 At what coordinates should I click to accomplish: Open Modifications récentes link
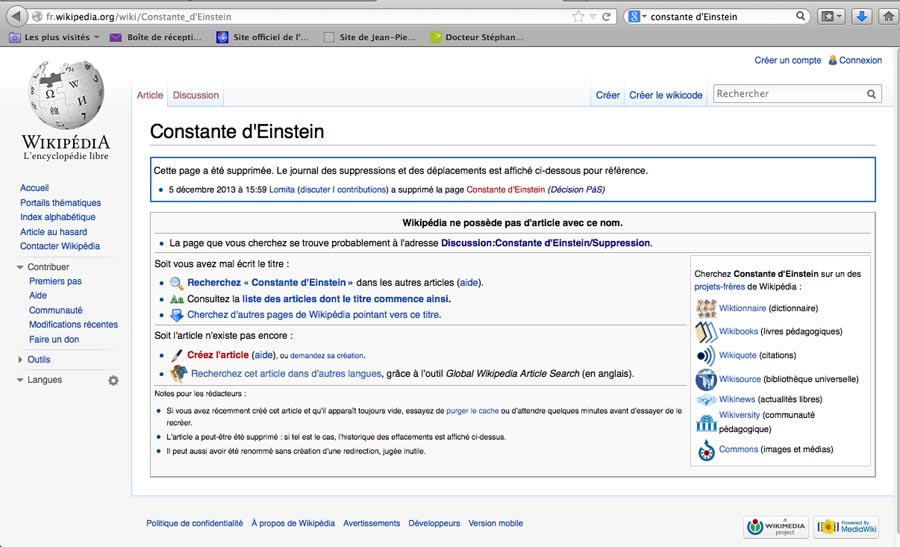(x=73, y=325)
